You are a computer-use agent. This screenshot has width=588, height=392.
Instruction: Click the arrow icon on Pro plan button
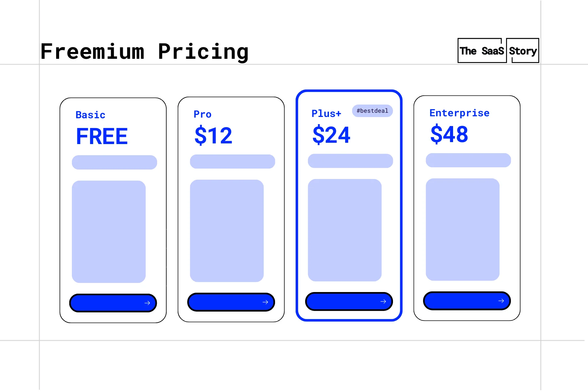tap(265, 302)
